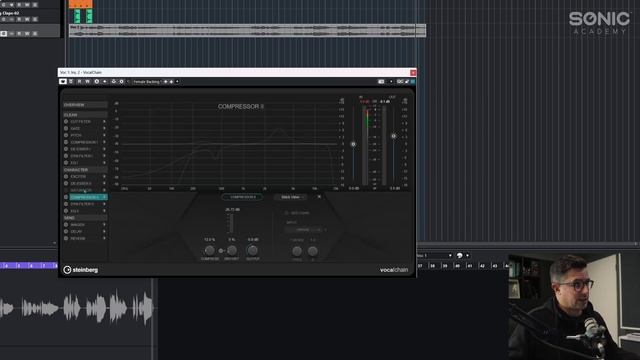Select Dyn Filter I module in list
The width and height of the screenshot is (640, 360).
[82, 156]
